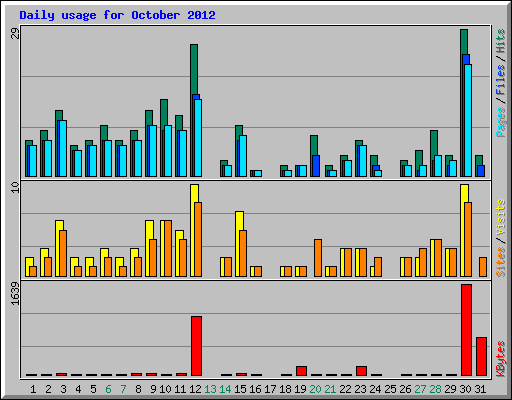This screenshot has height=400, width=512.
Task: Click day 28 weekend label
Action: tap(435, 389)
